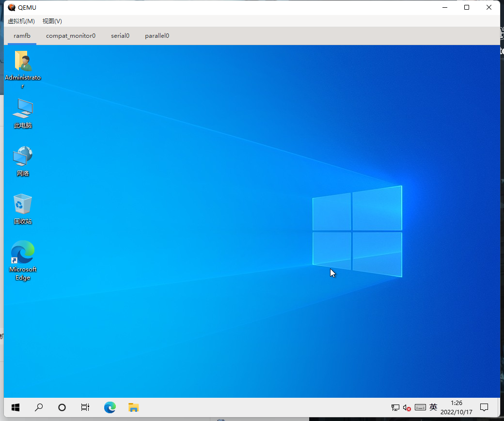Open Task View in taskbar

coord(85,407)
